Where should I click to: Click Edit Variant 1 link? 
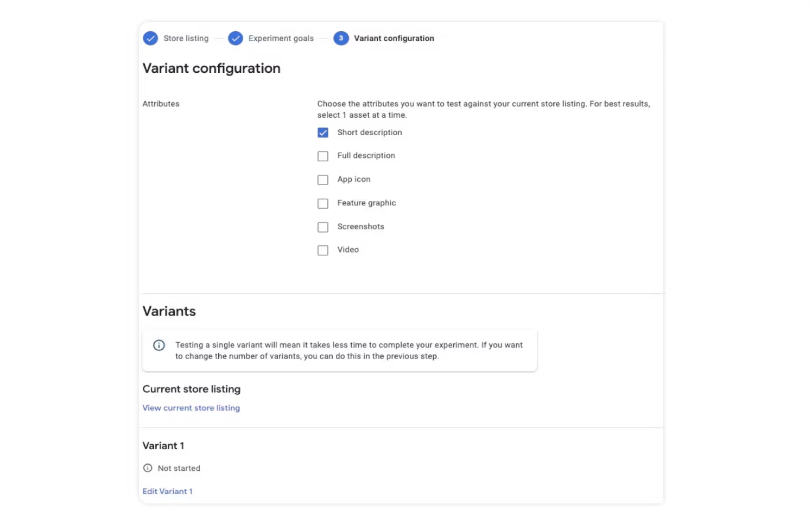click(x=167, y=492)
